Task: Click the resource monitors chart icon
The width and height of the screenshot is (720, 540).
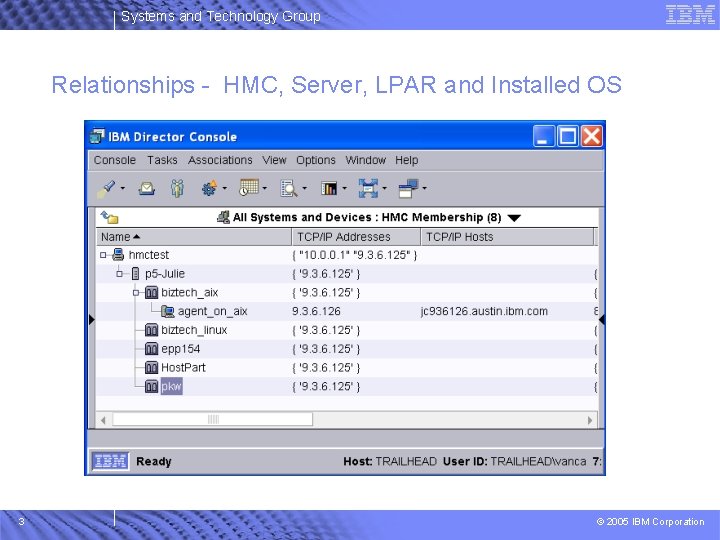Action: coord(329,188)
